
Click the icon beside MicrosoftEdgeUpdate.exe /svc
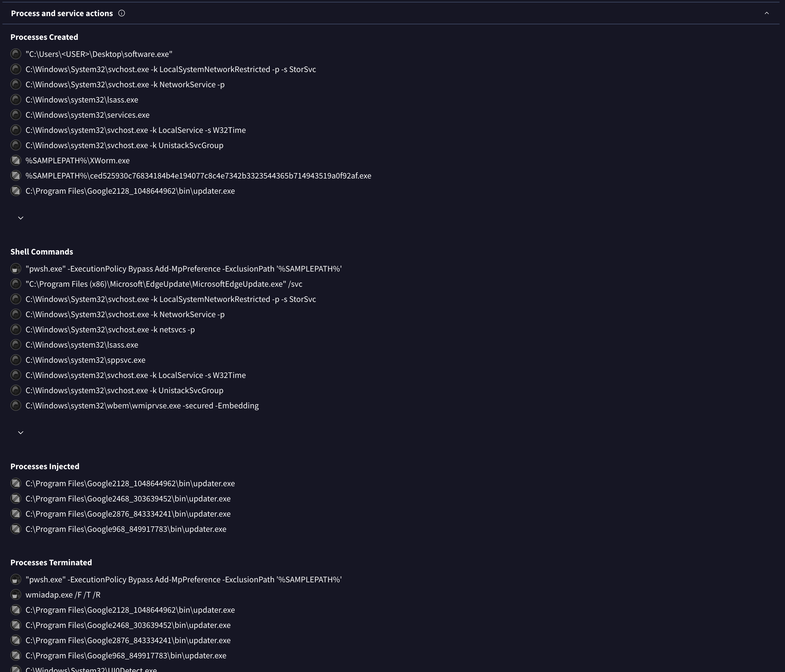pyautogui.click(x=16, y=284)
